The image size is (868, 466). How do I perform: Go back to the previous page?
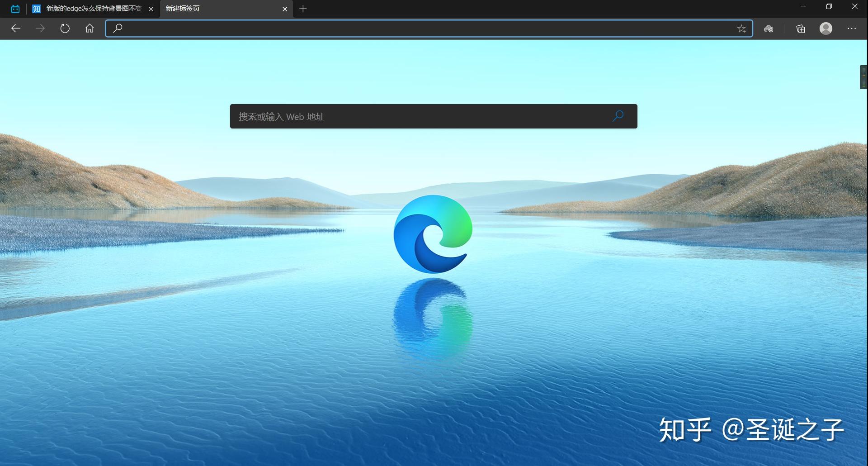tap(16, 29)
